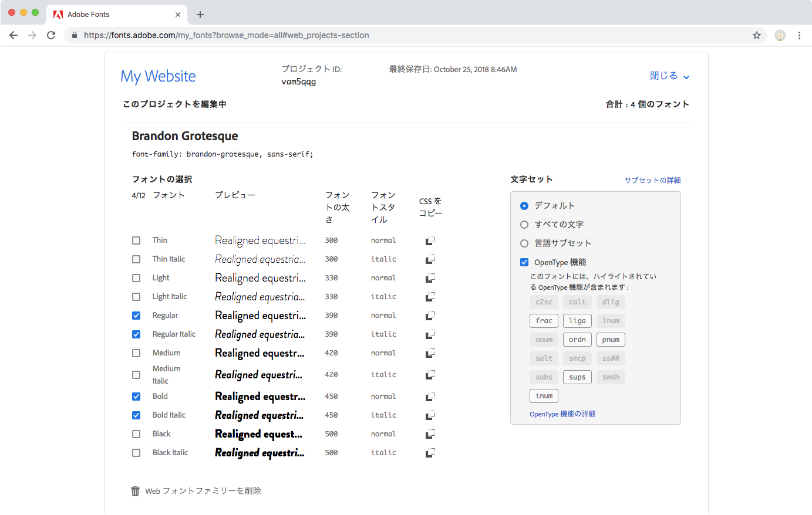The height and width of the screenshot is (515, 812).
Task: Open a new browser tab
Action: click(x=200, y=15)
